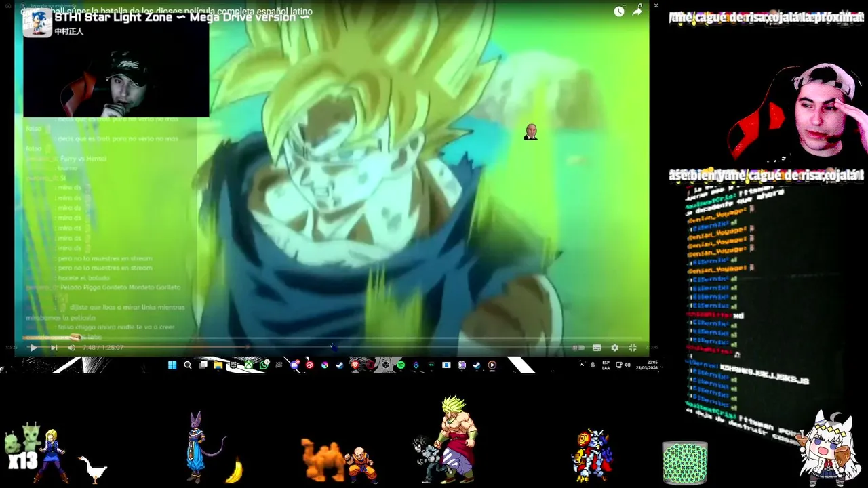The width and height of the screenshot is (868, 488).
Task: Click the Android 18 sprite
Action: pos(53,455)
